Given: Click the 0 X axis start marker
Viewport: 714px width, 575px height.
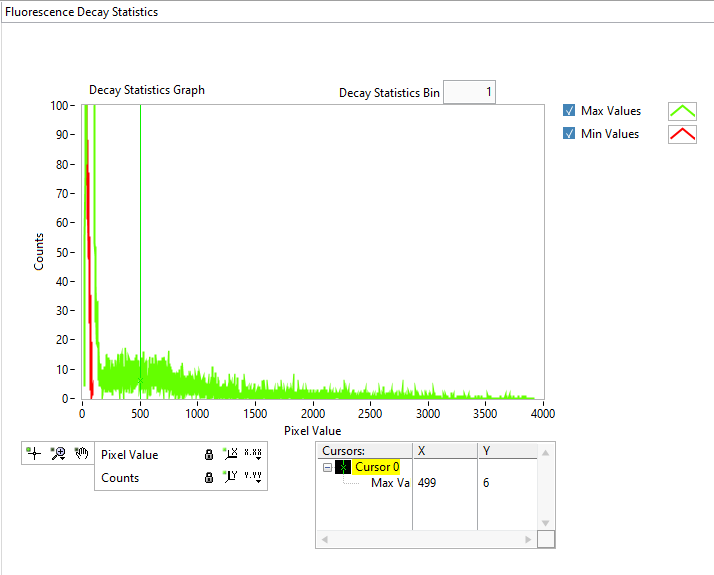Looking at the screenshot, I should coord(82,413).
